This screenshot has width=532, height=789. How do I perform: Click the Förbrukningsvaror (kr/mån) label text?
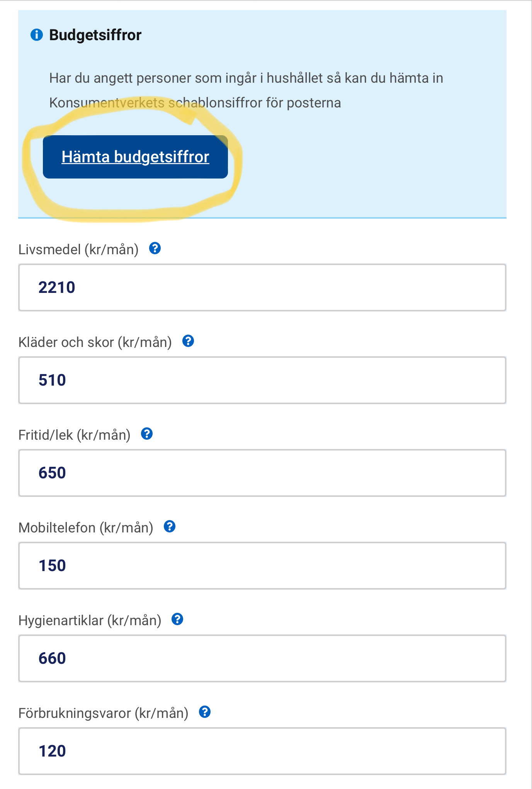click(103, 713)
